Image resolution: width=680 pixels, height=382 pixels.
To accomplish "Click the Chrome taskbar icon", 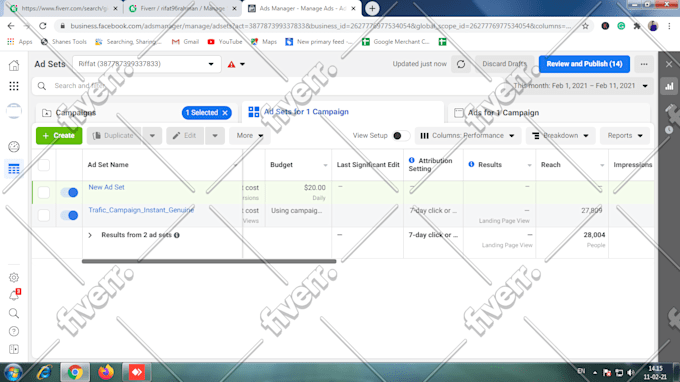I will tap(75, 372).
